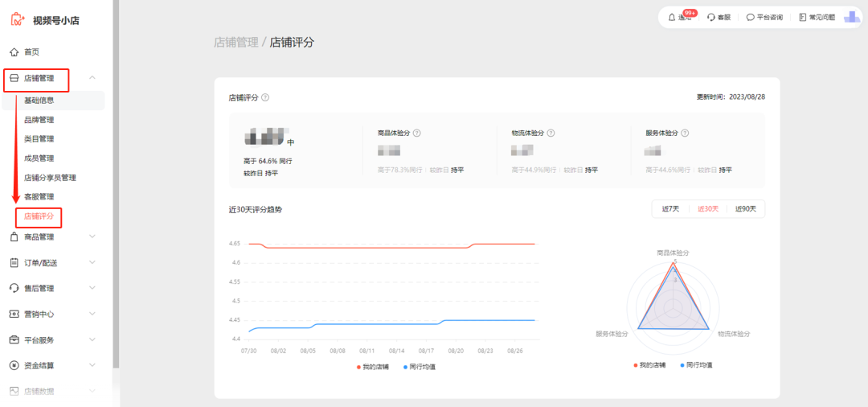Click the 平台咨询 label in top bar
The image size is (868, 407).
tap(770, 17)
